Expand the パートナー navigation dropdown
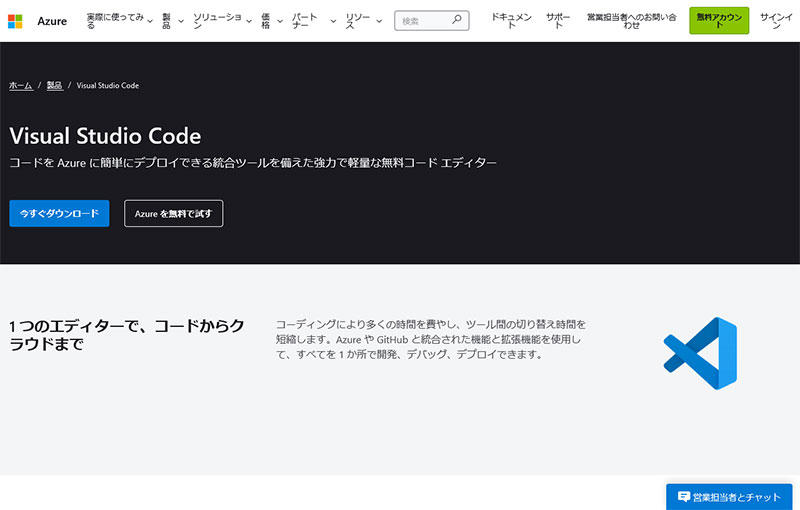This screenshot has height=510, width=800. (314, 21)
